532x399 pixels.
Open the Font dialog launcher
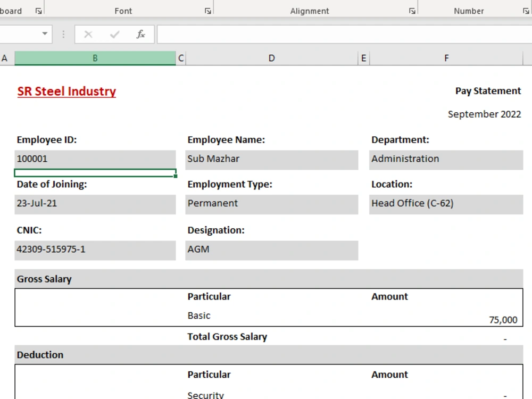pyautogui.click(x=208, y=11)
